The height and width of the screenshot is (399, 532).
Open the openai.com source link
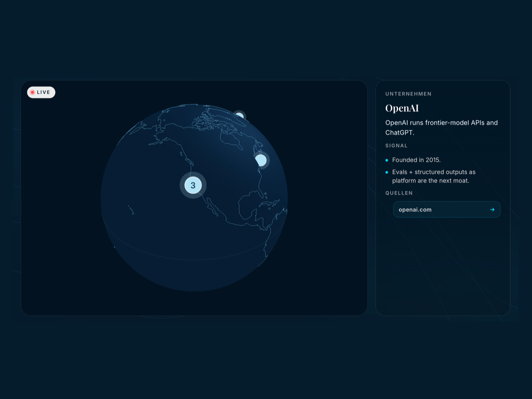pyautogui.click(x=447, y=209)
